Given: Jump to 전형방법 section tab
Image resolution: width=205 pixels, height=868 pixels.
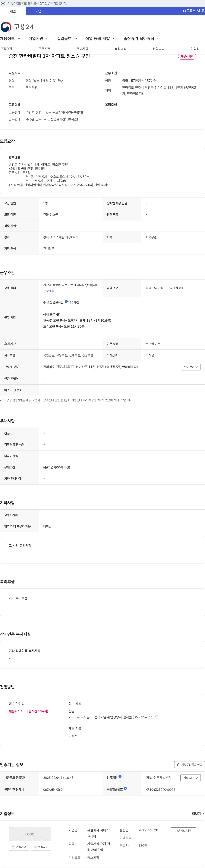Looking at the screenshot, I should [158, 49].
